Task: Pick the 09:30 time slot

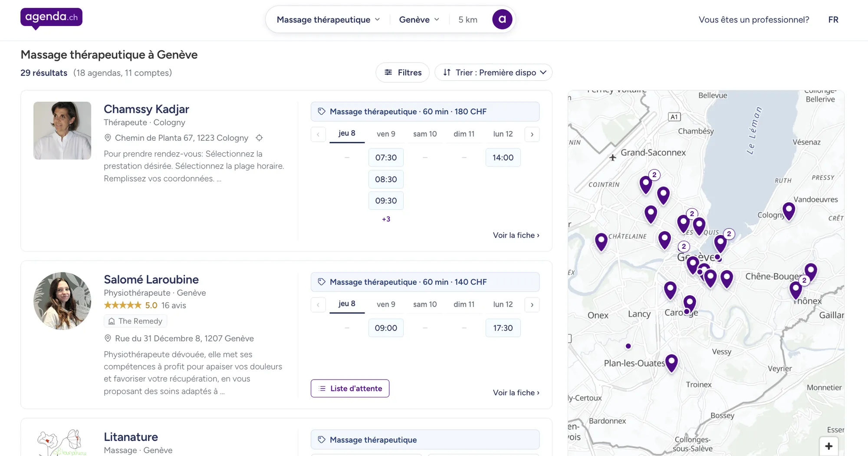Action: pyautogui.click(x=386, y=201)
